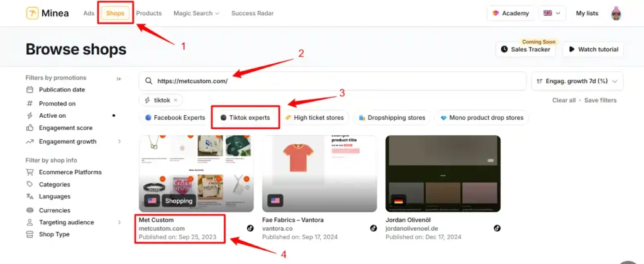Open the Academy button
This screenshot has height=264, width=644.
[511, 13]
